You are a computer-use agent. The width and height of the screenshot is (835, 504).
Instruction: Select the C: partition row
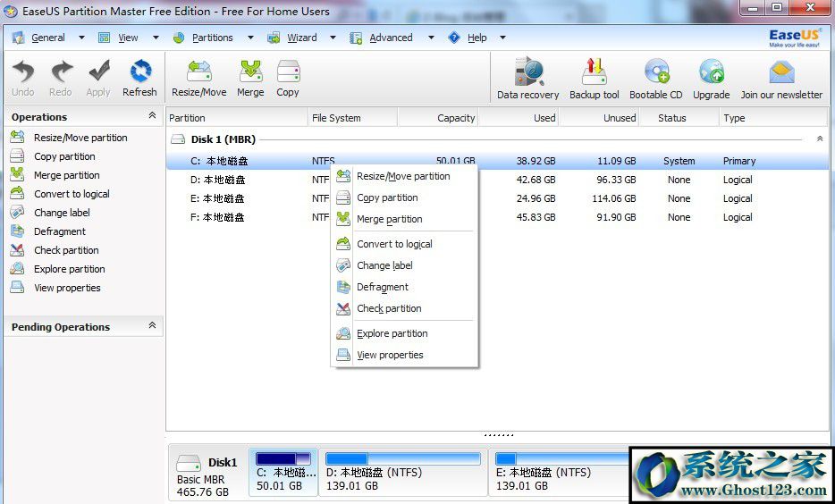tap(497, 161)
